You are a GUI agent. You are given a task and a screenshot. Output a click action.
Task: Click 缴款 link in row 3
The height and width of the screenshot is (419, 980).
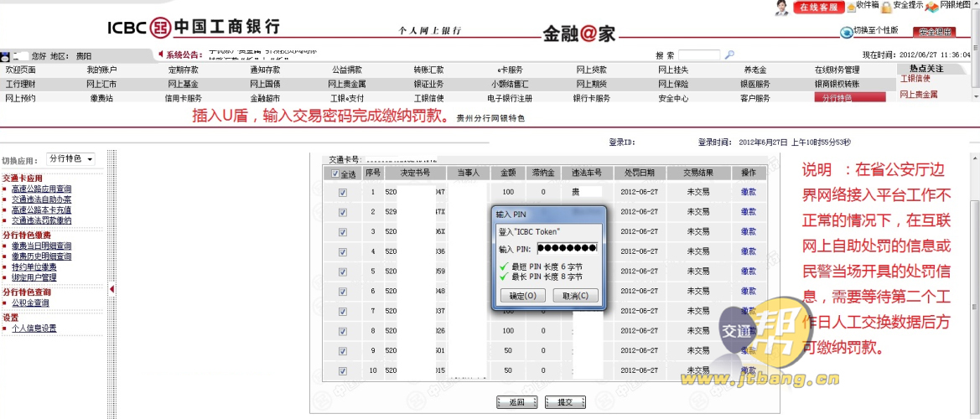point(748,231)
